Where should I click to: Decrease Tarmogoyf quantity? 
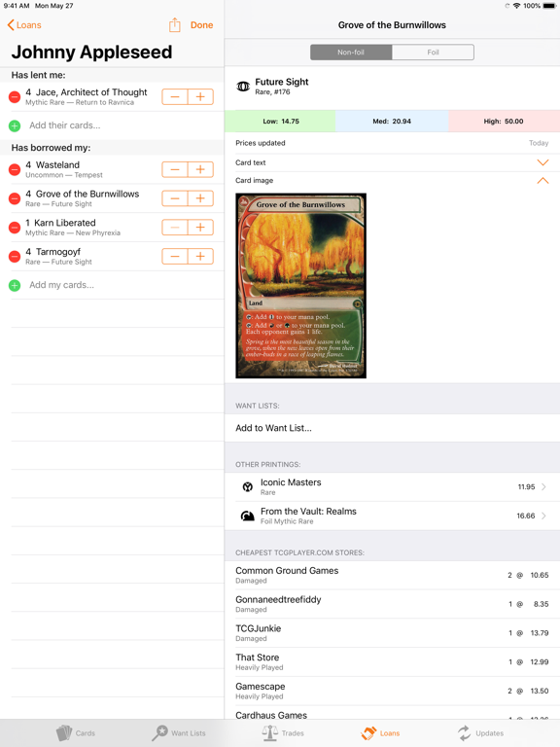(x=175, y=257)
